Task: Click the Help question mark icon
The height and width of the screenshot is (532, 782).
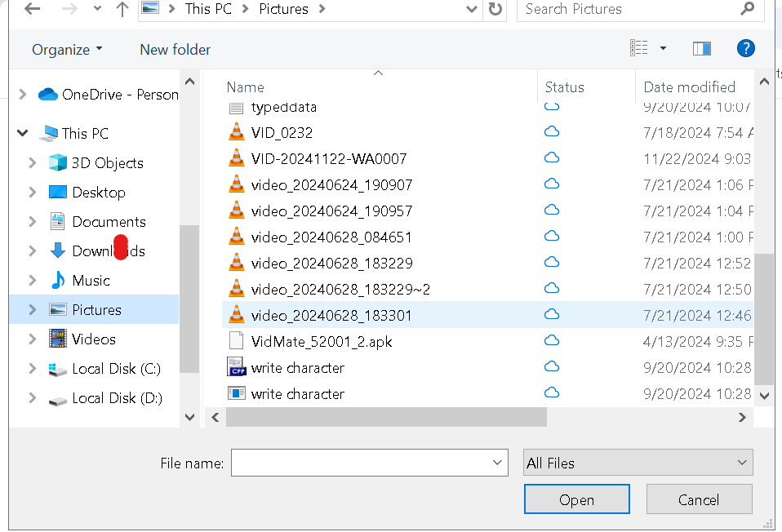Action: pos(745,49)
